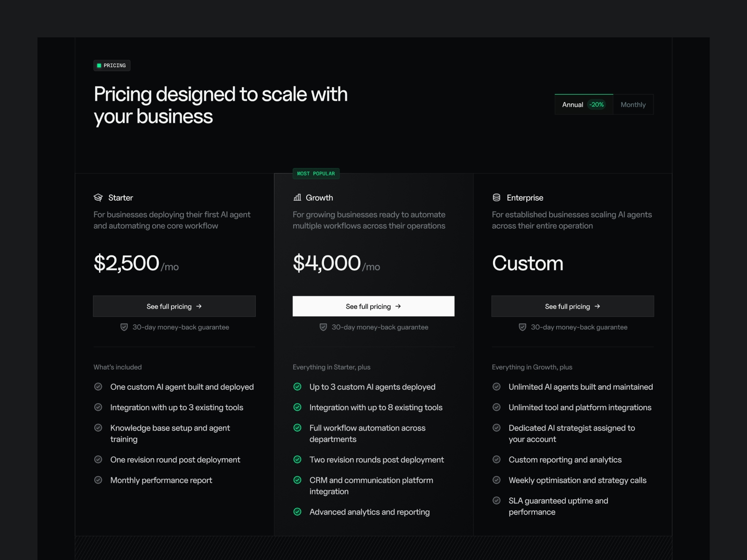Click the check beside Unlimited AI agents built
Screen dimensions: 747x560
497,386
